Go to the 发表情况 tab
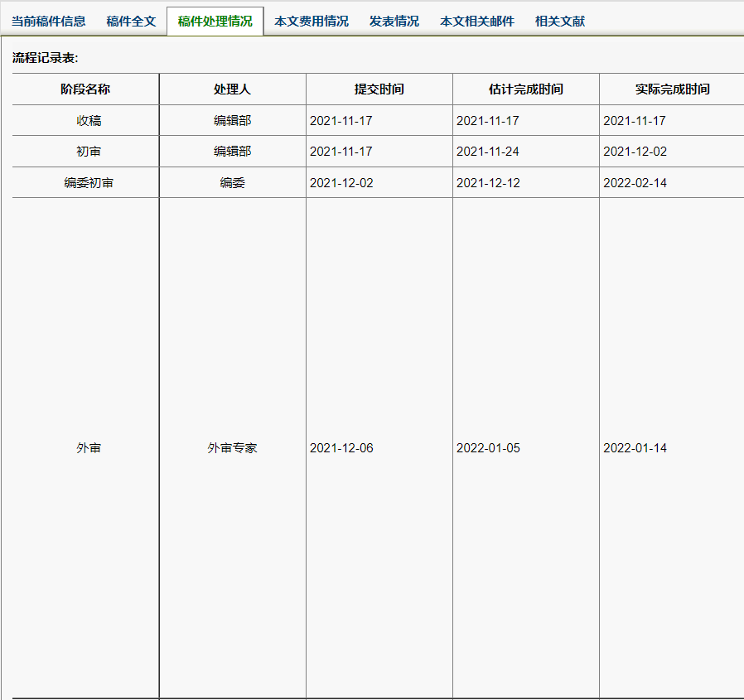Screen dimensions: 744x700 (394, 22)
